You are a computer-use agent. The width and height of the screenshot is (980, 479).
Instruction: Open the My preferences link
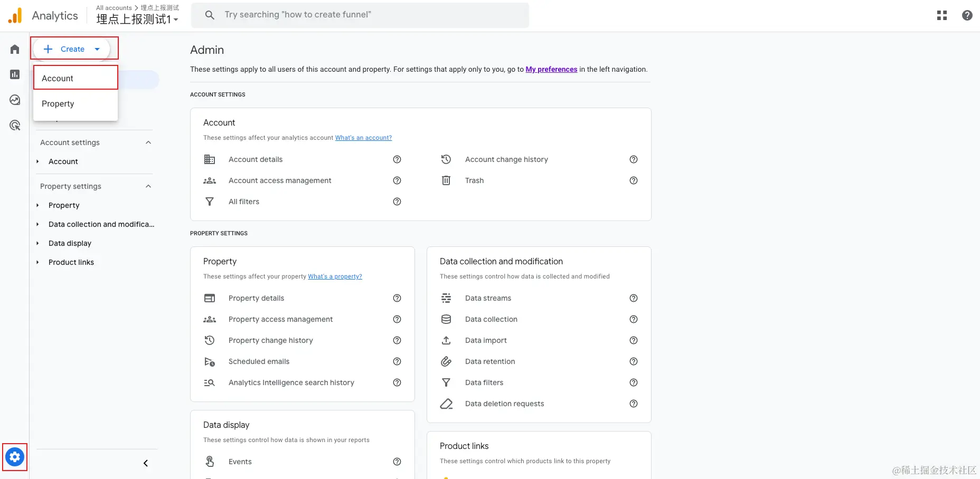(551, 69)
